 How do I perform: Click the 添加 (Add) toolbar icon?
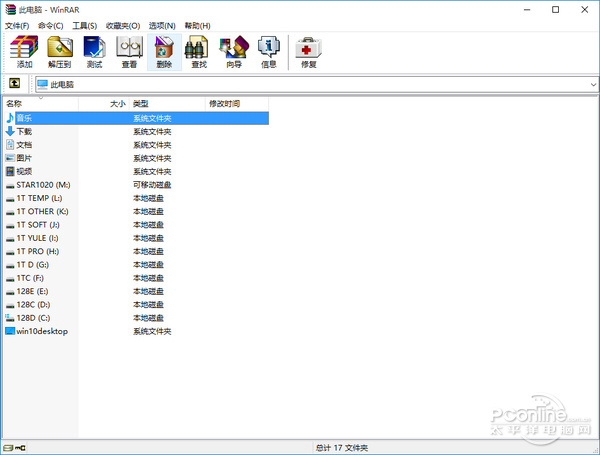pos(24,52)
